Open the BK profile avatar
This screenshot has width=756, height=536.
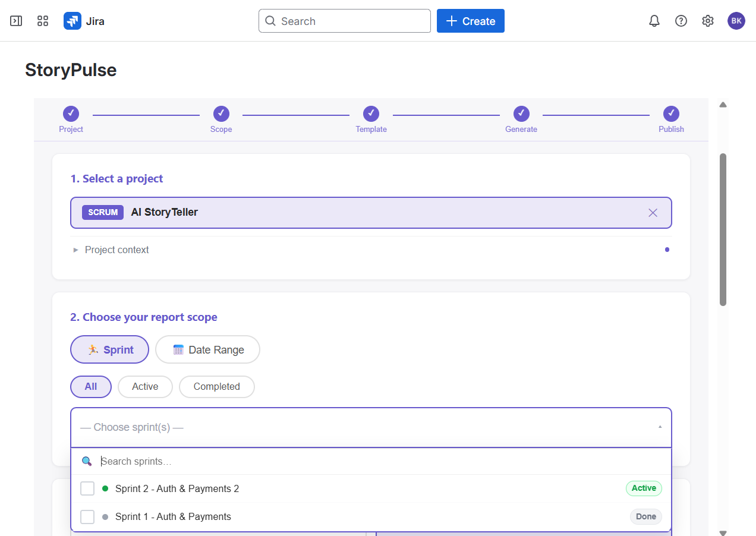click(x=736, y=21)
